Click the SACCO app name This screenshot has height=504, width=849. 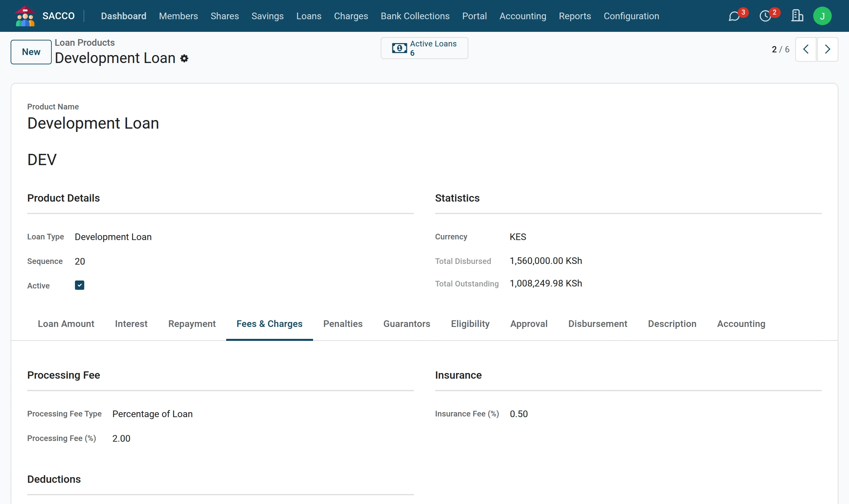click(x=58, y=16)
